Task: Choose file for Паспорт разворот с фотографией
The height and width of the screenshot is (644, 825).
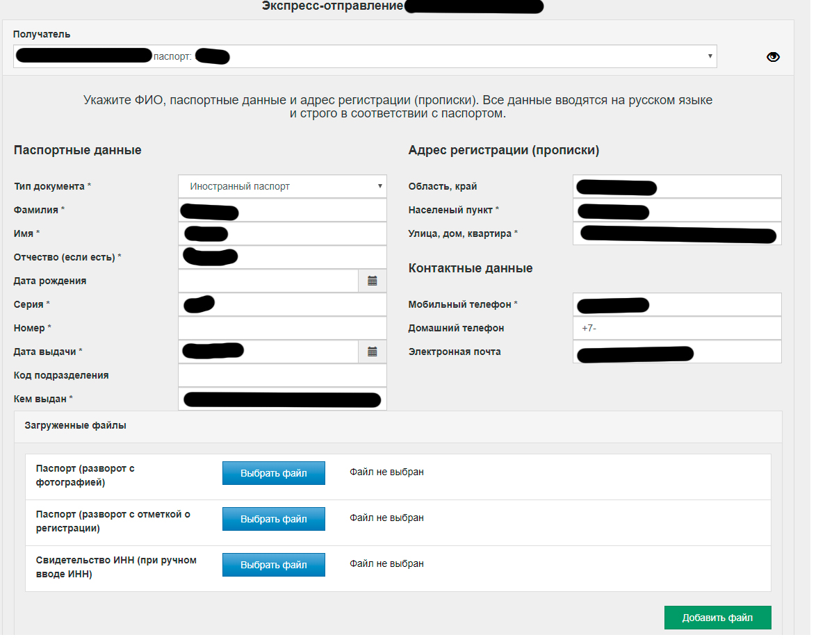Action: 273,473
